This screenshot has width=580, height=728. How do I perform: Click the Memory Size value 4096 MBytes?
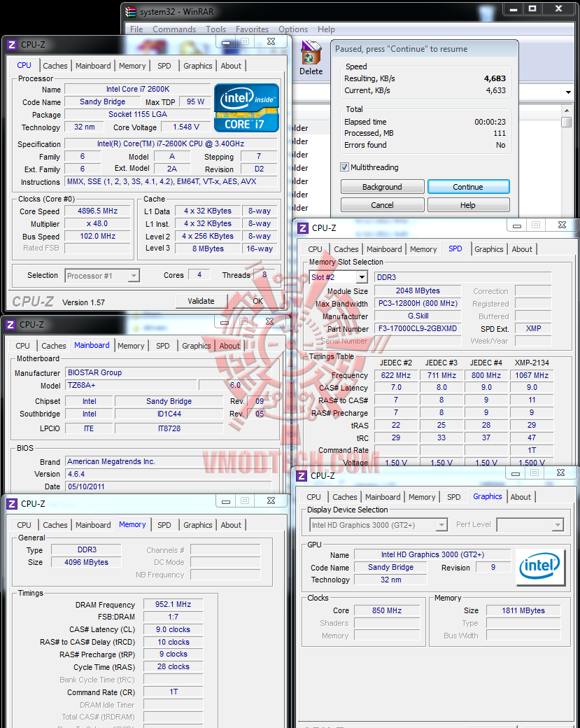[x=86, y=562]
